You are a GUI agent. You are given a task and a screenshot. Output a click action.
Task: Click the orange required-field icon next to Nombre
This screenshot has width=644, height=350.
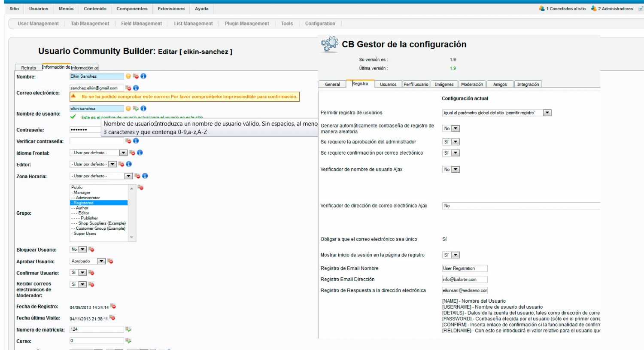coord(128,76)
